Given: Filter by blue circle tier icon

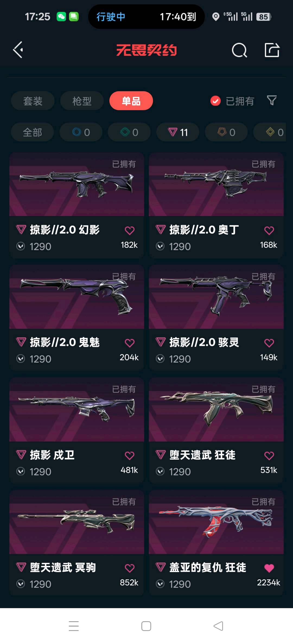Looking at the screenshot, I should [81, 132].
